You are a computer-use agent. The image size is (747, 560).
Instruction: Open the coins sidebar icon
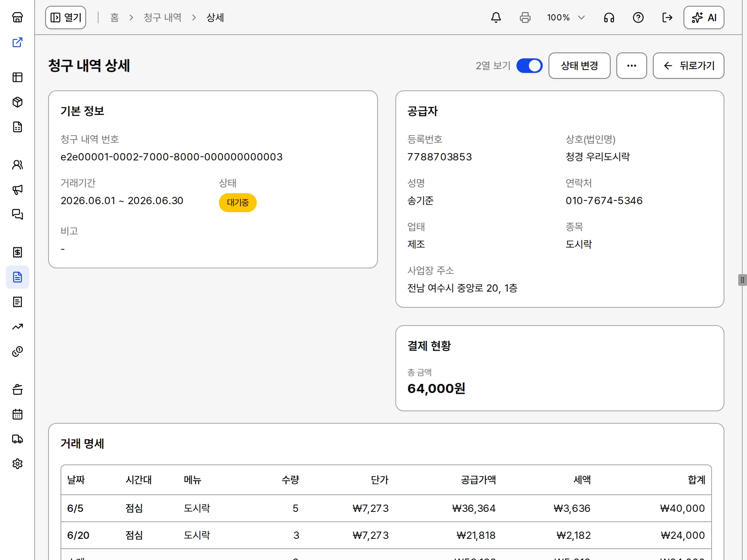point(18,351)
